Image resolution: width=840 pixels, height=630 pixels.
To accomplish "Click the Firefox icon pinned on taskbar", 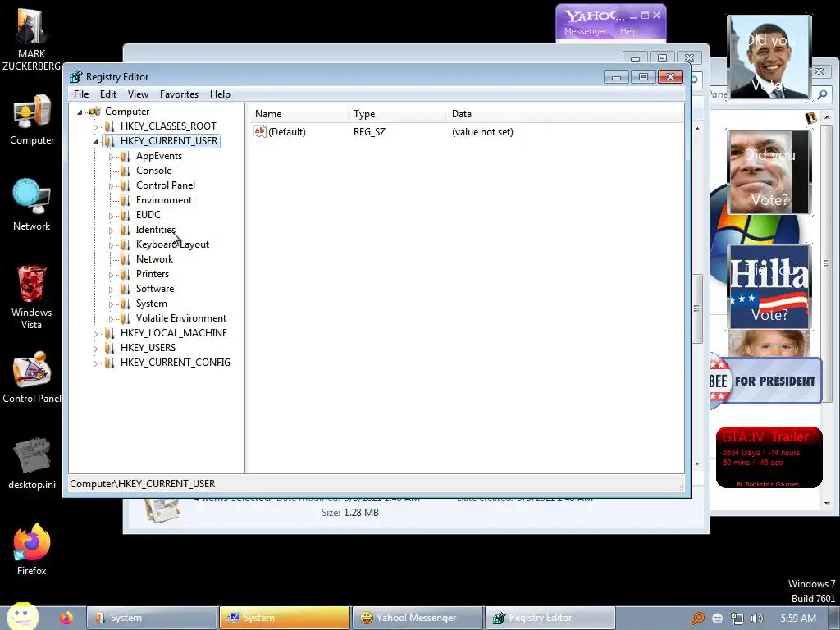I will 66,618.
